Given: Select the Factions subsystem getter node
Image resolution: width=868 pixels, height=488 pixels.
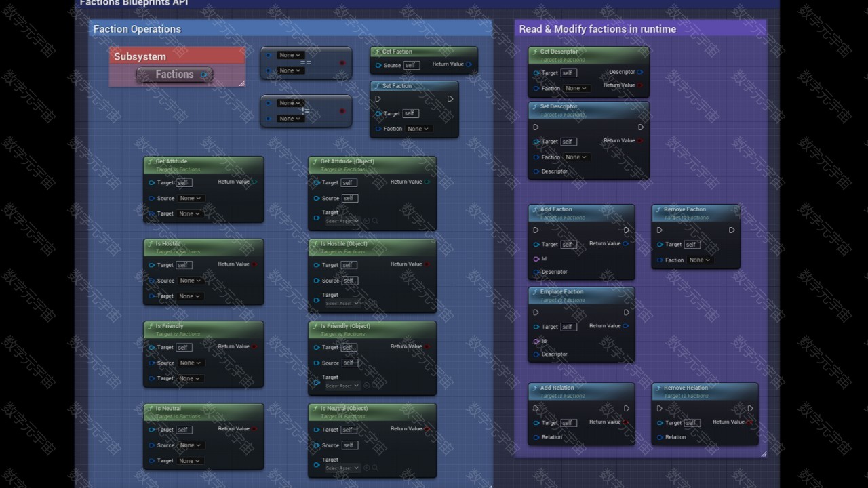Looking at the screenshot, I should [175, 75].
